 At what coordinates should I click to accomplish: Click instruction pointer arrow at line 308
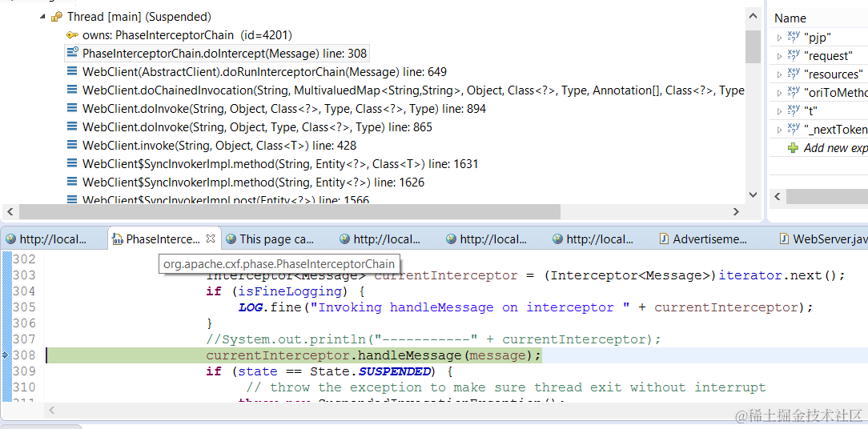6,355
